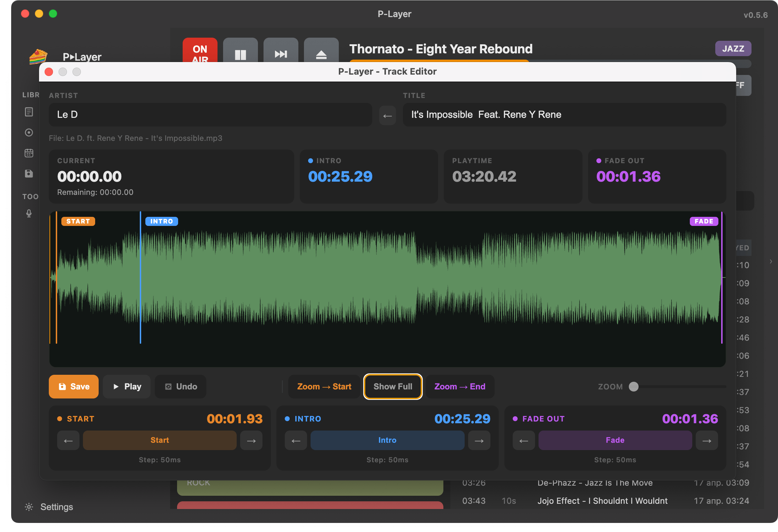Click the START marker label on the waveform
The image size is (778, 532).
click(78, 221)
